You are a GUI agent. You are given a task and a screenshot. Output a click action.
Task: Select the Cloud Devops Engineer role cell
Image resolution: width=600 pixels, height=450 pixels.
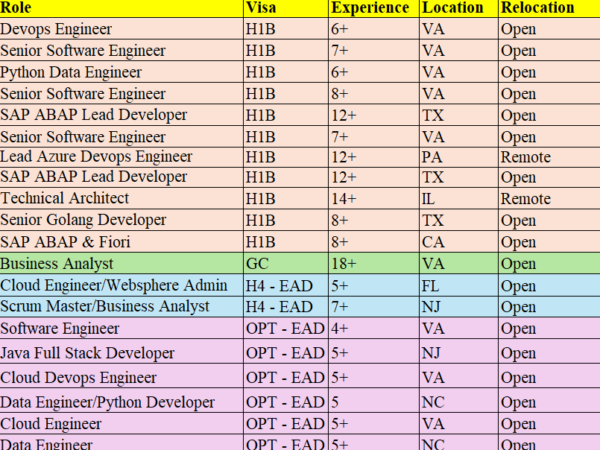(78, 378)
